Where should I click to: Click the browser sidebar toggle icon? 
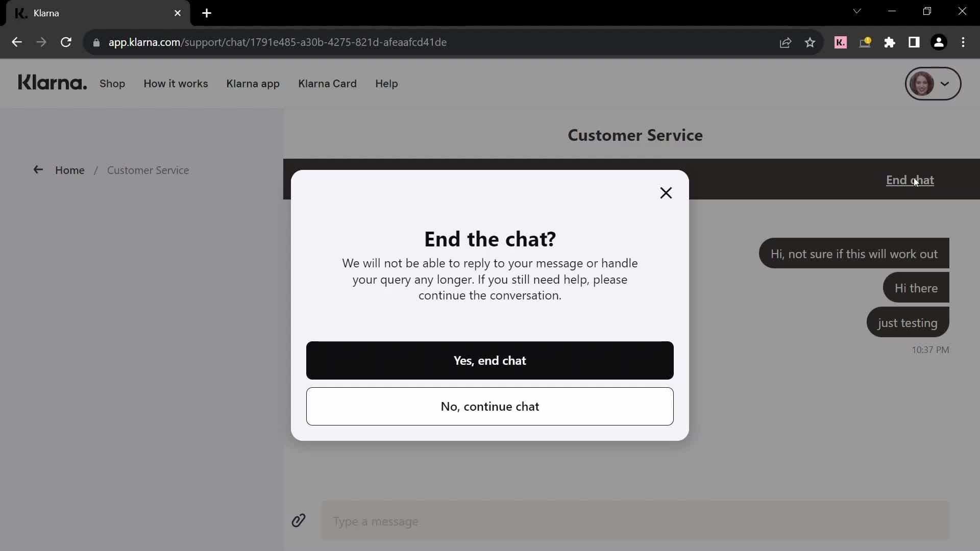coord(914,42)
